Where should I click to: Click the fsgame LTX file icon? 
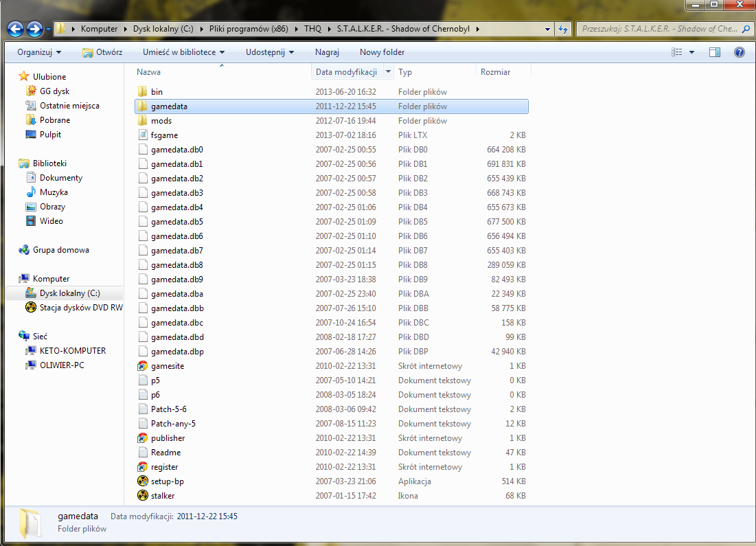pyautogui.click(x=143, y=135)
